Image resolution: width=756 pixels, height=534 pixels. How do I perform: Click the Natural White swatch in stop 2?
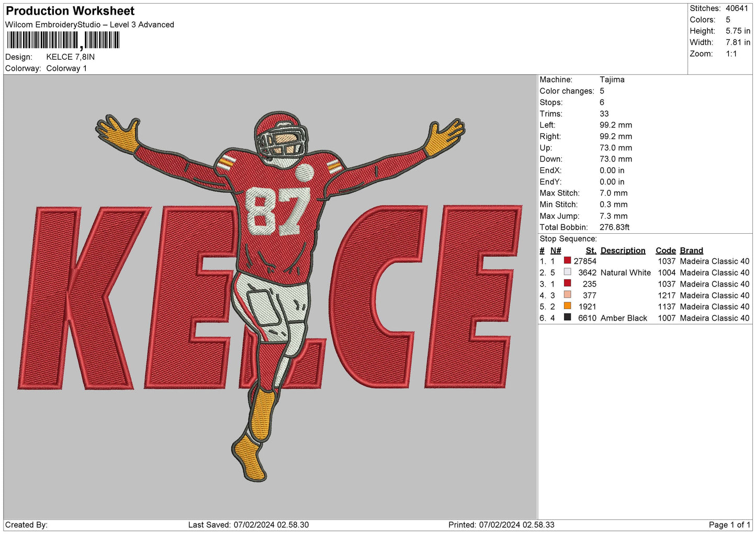[x=567, y=272]
